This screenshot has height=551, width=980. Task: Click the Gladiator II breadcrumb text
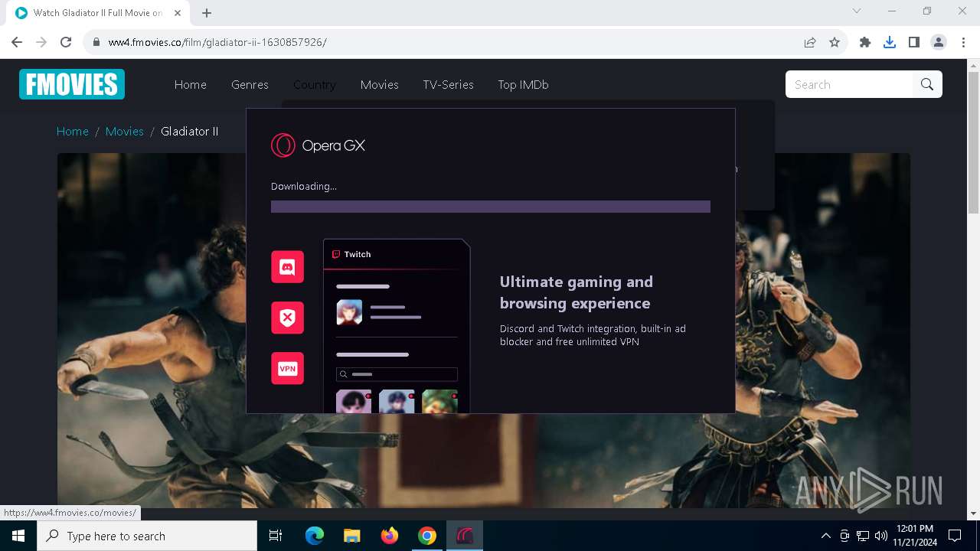(189, 132)
